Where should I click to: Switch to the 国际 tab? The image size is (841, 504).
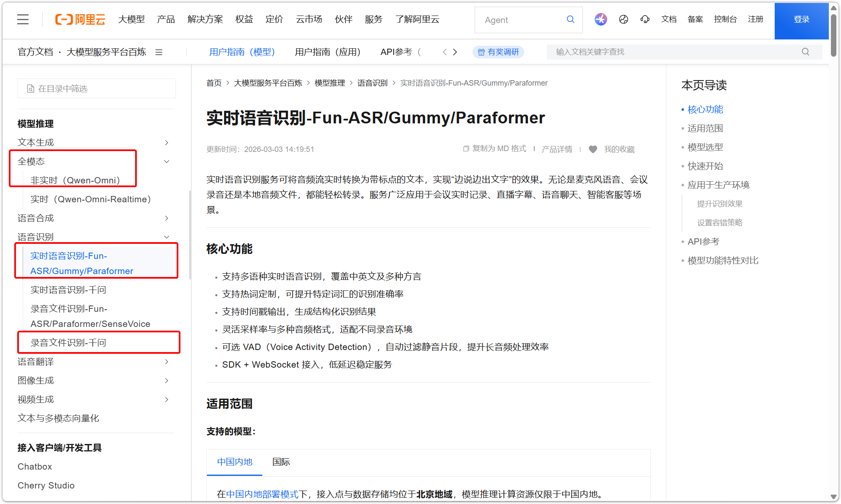(281, 462)
